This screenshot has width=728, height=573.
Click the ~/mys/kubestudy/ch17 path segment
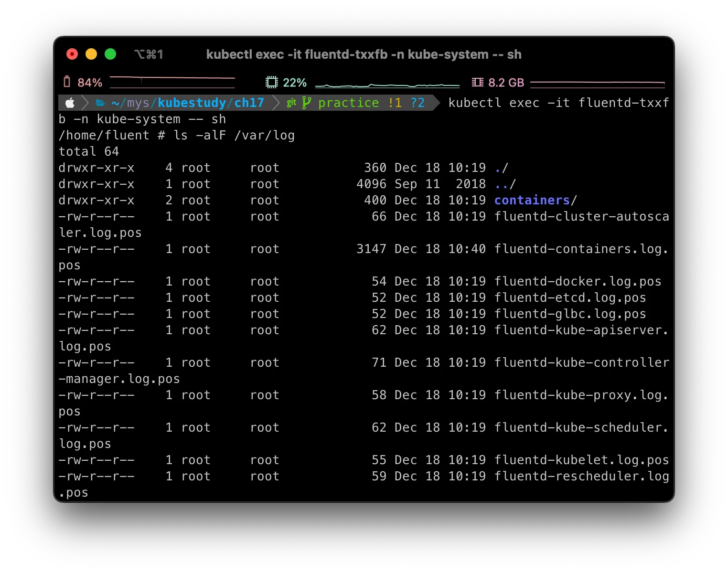[188, 103]
